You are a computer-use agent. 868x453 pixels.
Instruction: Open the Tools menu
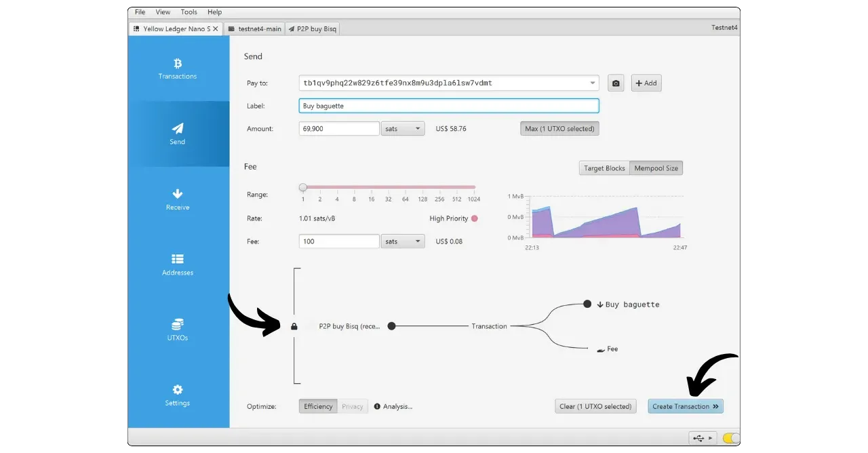click(189, 12)
